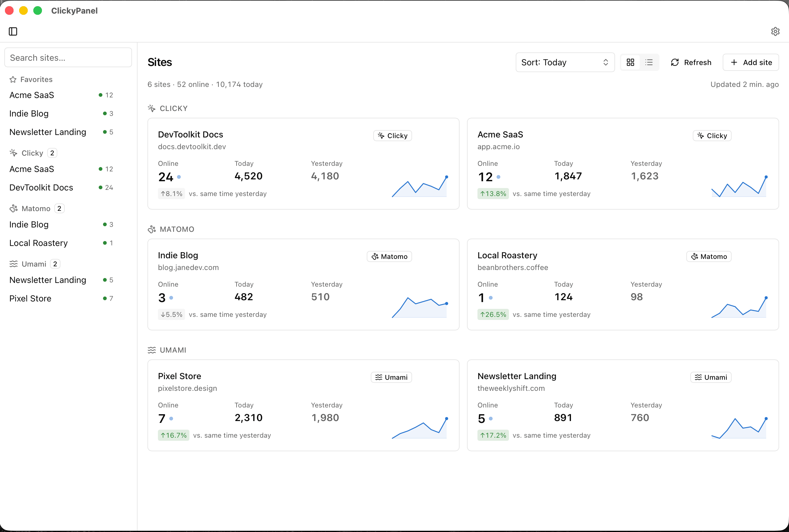The image size is (789, 532).
Task: Click the pixelstore.design URL text
Action: pos(188,388)
